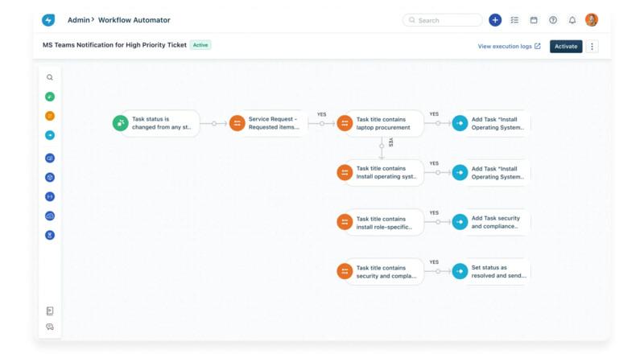The width and height of the screenshot is (644, 362).
Task: Click orange icon on Install operating syst node
Action: click(345, 172)
